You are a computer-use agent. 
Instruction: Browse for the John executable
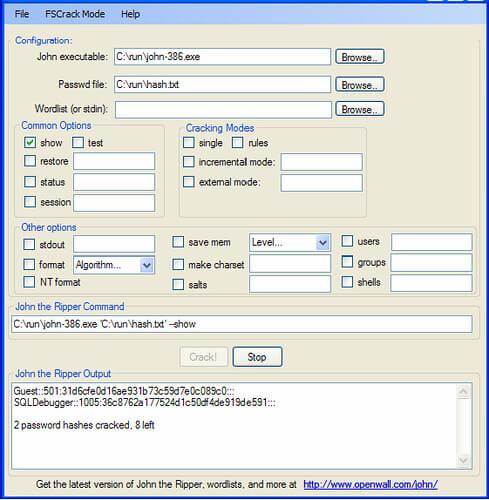[360, 57]
